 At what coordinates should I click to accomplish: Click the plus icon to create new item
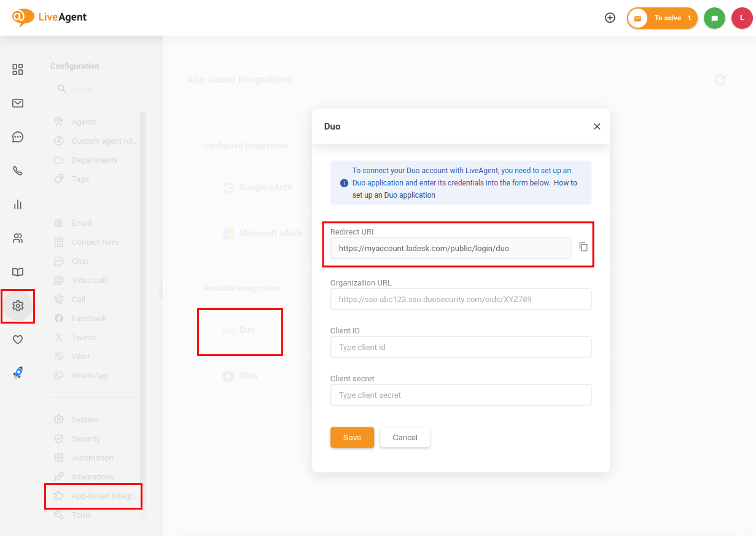point(610,18)
